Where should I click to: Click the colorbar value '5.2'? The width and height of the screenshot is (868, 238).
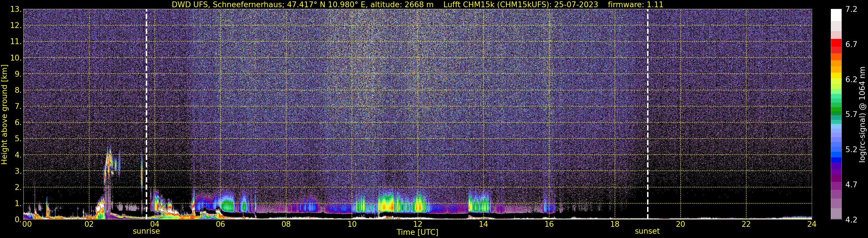(851, 149)
